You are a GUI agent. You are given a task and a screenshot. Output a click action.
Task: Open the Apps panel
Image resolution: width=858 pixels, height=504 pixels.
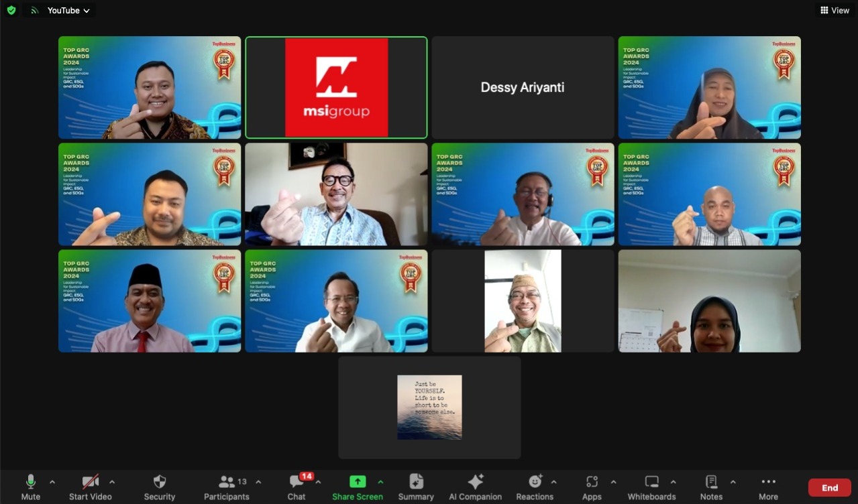tap(592, 487)
